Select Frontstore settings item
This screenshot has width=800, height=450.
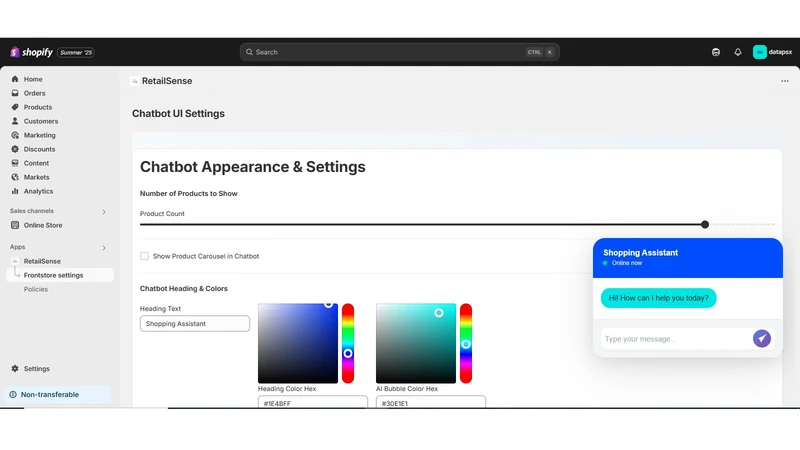coord(60,275)
